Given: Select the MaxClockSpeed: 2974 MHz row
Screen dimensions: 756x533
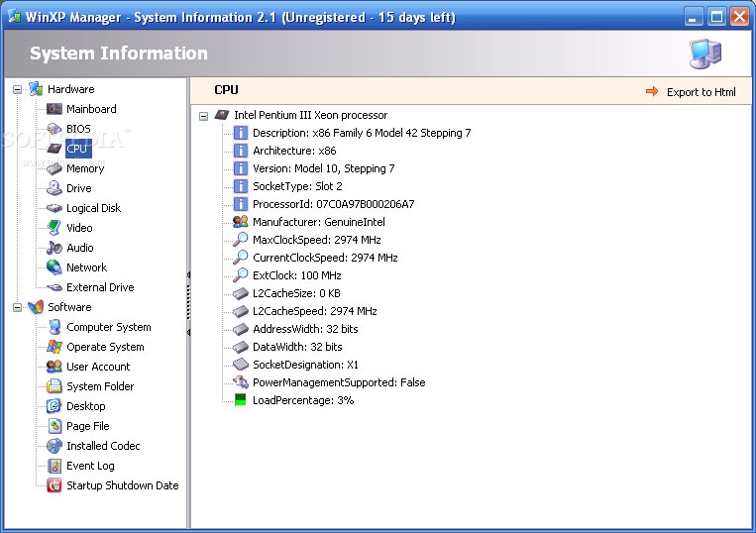Looking at the screenshot, I should (317, 240).
